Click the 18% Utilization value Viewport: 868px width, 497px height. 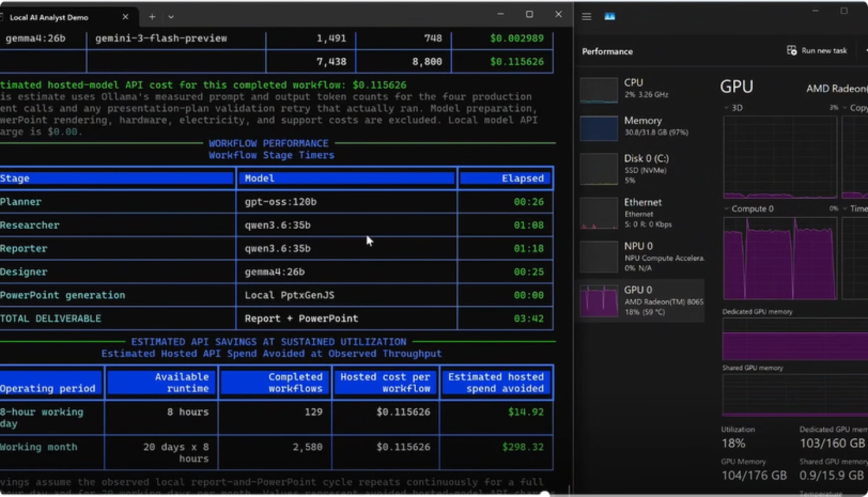(x=733, y=443)
